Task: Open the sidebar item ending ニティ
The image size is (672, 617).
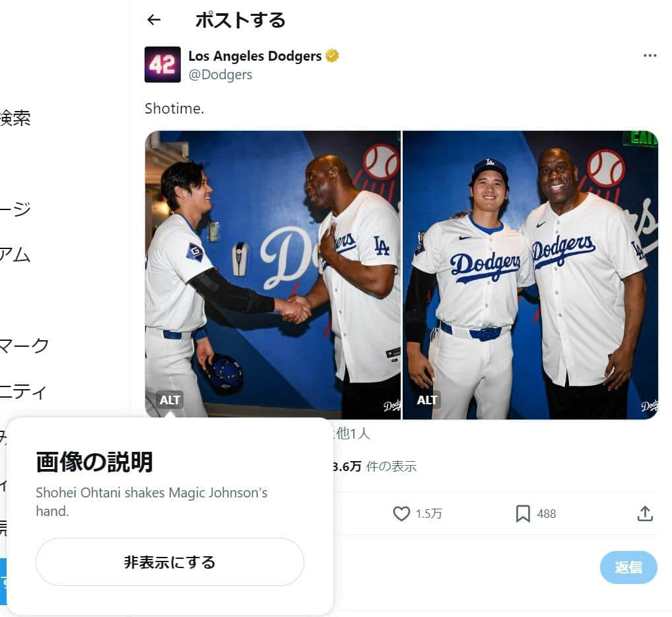Action: pos(23,392)
